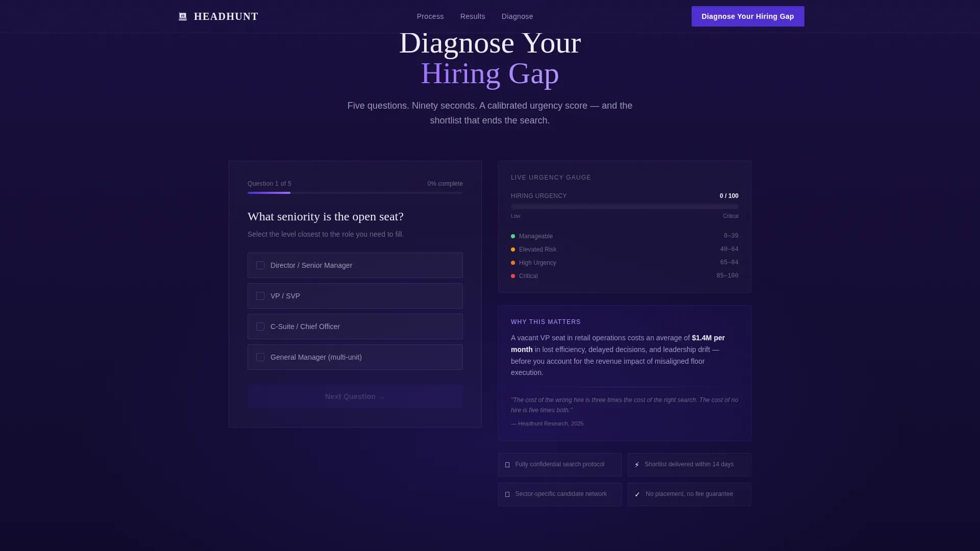980x551 pixels.
Task: Click the '0 / 100' urgency score
Action: tap(729, 196)
